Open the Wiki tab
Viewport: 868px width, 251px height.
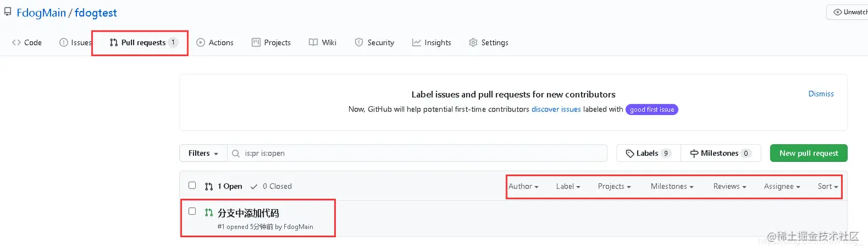pyautogui.click(x=323, y=43)
